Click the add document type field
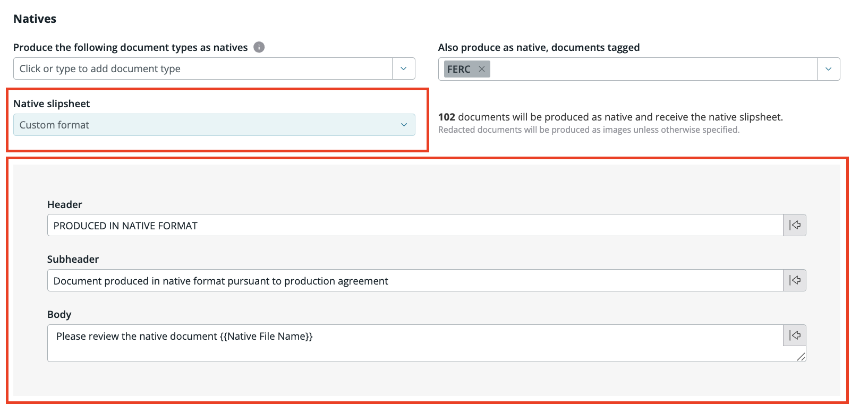868x413 pixels. [202, 68]
